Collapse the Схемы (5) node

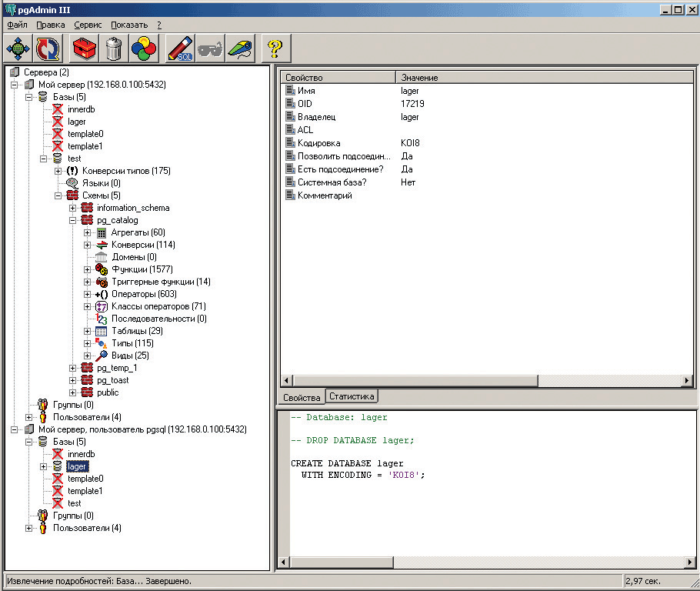[58, 195]
